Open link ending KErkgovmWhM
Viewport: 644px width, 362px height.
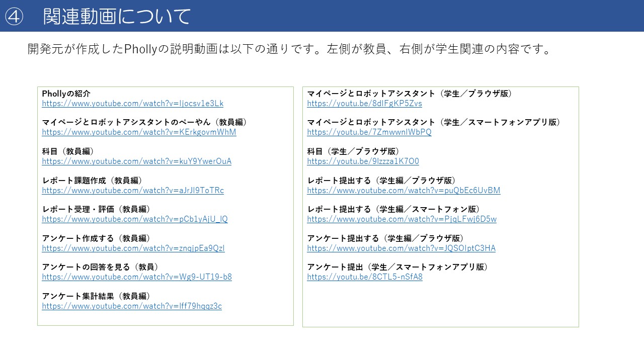click(x=139, y=132)
